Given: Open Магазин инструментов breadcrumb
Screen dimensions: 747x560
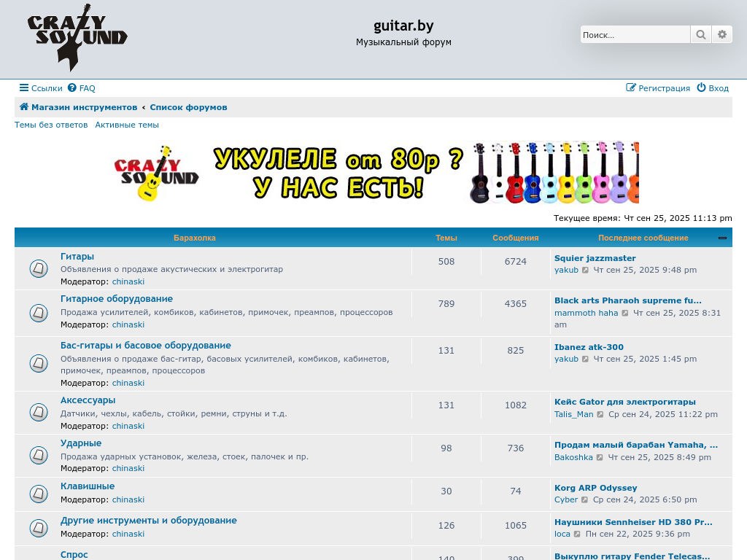Looking at the screenshot, I should 78,107.
